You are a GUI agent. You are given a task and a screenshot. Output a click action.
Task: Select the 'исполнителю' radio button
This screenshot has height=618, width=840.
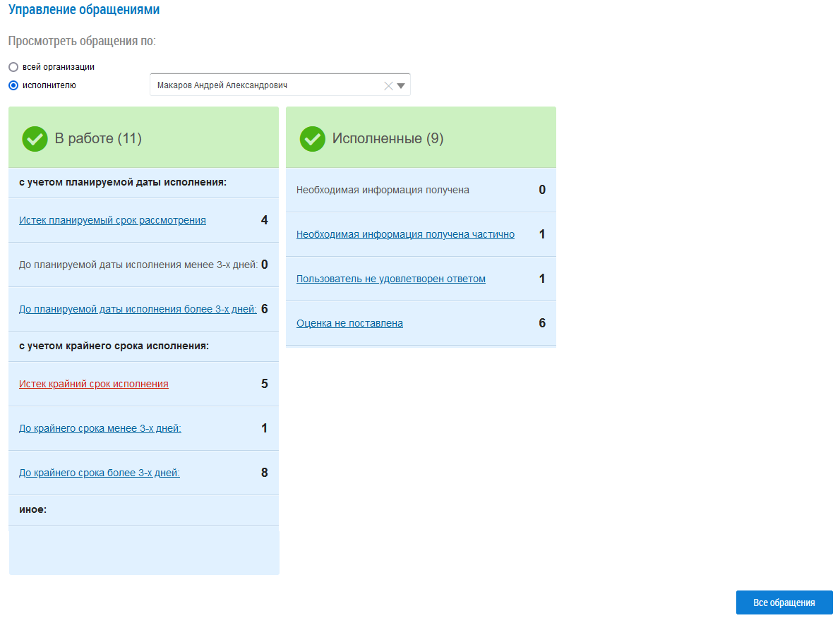click(x=13, y=86)
